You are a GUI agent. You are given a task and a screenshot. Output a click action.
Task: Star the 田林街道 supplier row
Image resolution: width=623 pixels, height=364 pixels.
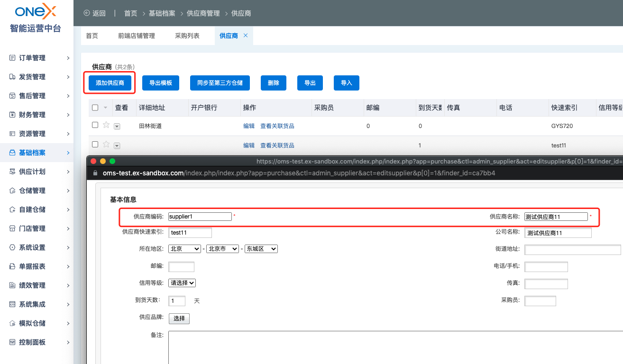106,125
